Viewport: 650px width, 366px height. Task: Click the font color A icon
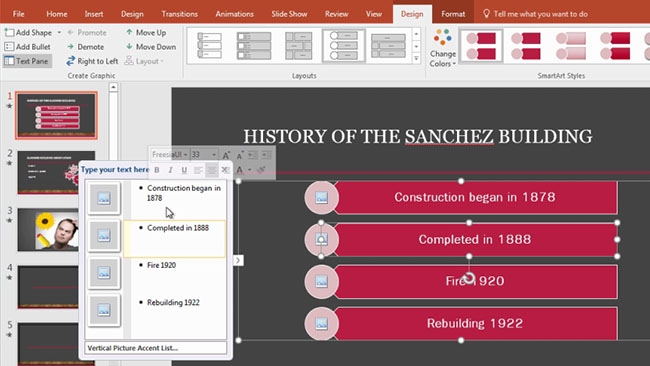click(240, 170)
